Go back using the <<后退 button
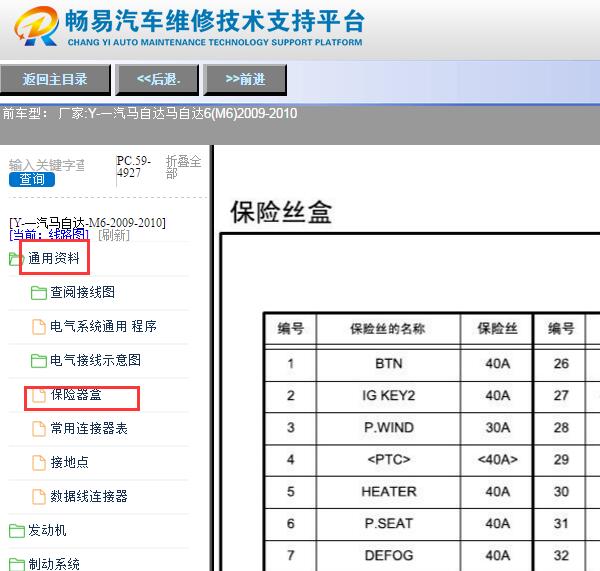The width and height of the screenshot is (600, 571). pyautogui.click(x=157, y=80)
